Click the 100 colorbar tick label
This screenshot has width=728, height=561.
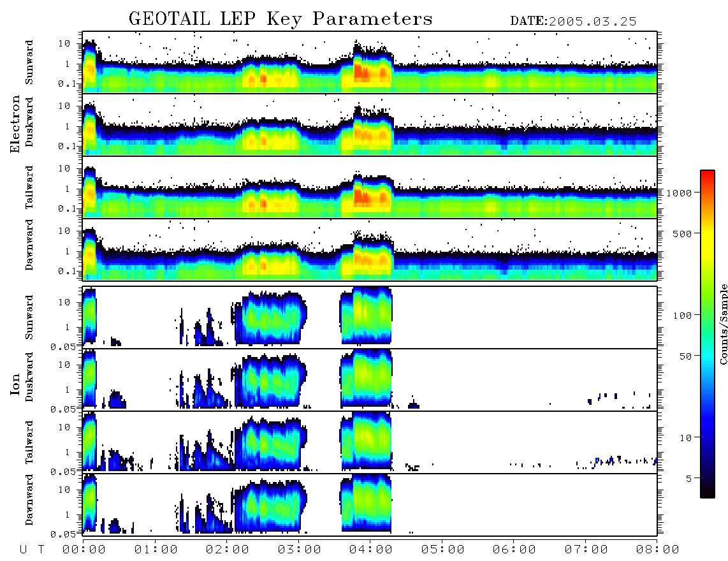682,316
